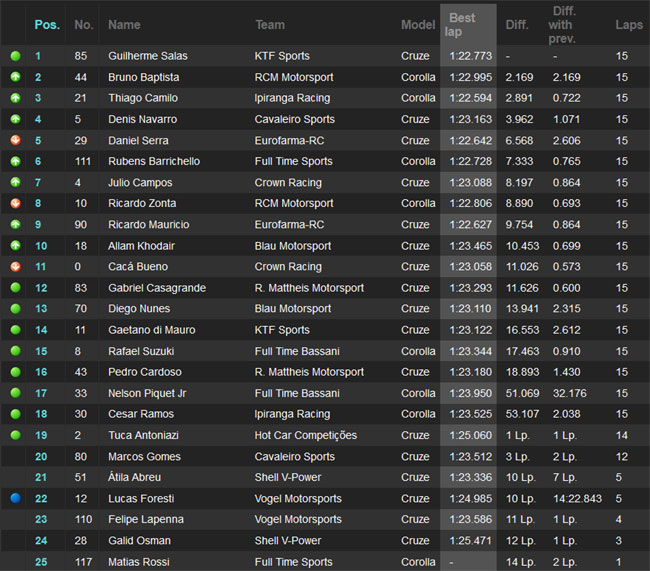Click the green status dot for Diego Nunes
The width and height of the screenshot is (650, 571).
tap(15, 309)
